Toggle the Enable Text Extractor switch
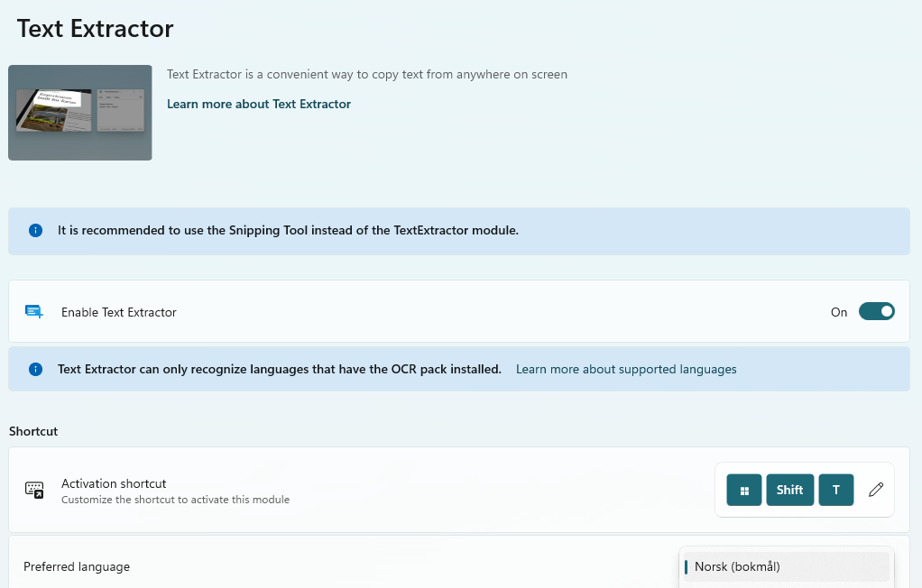The image size is (922, 588). coord(876,311)
